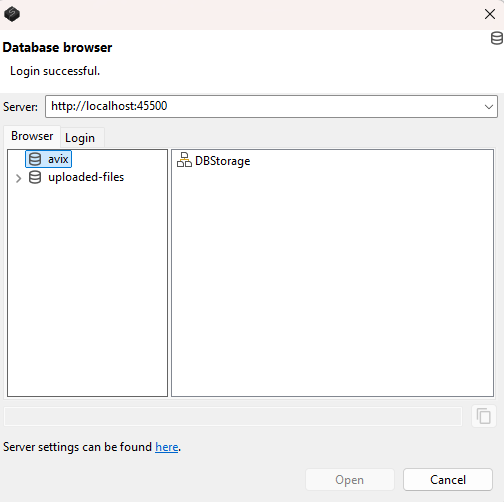Select the uploaded-files database entry
This screenshot has width=504, height=502.
[76, 177]
